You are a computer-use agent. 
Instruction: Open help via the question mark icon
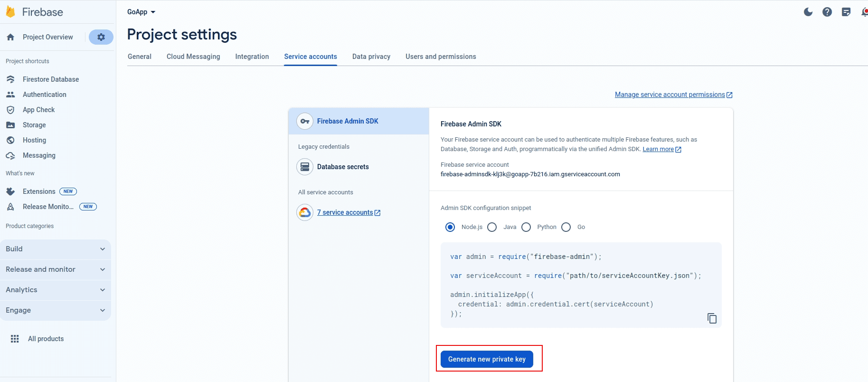[x=827, y=12]
